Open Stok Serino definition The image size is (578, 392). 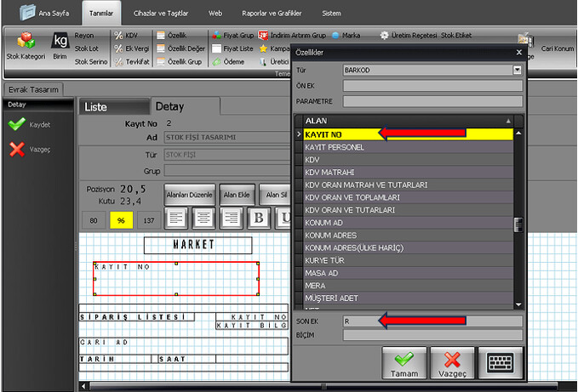point(91,62)
